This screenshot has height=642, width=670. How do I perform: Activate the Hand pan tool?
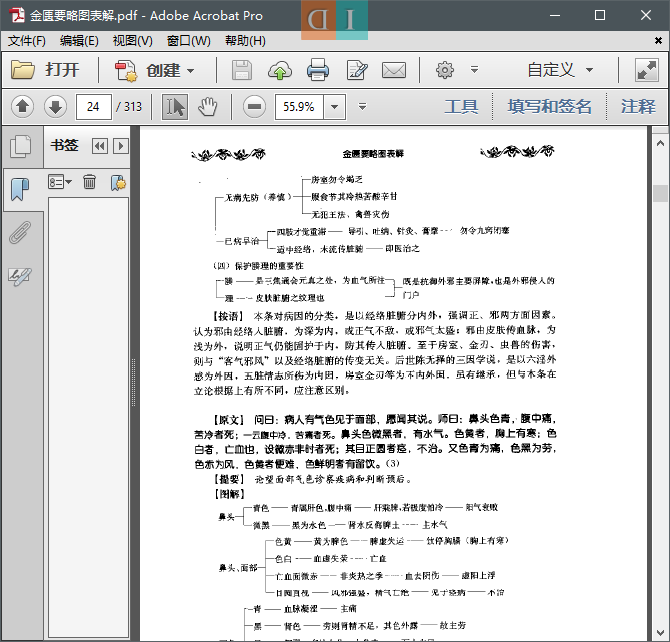(x=208, y=106)
